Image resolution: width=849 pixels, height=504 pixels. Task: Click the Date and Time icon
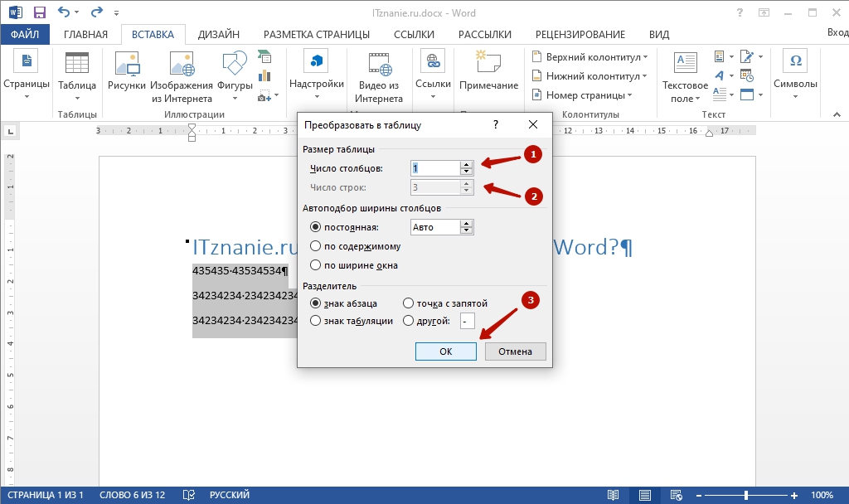point(747,75)
